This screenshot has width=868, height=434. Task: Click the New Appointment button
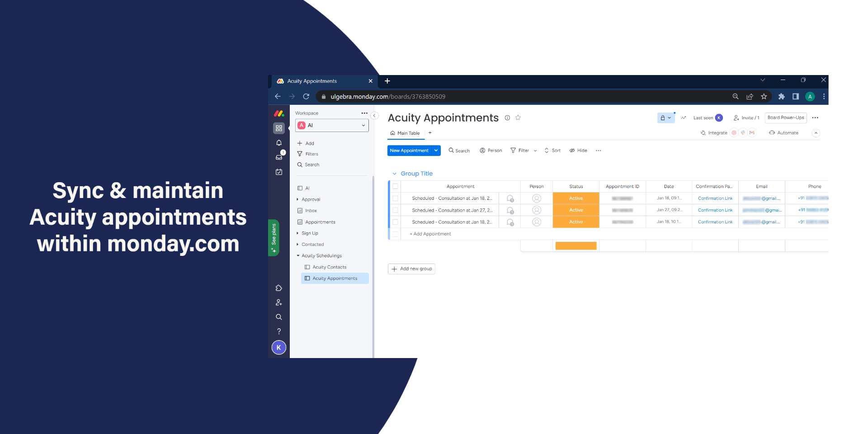pyautogui.click(x=409, y=151)
